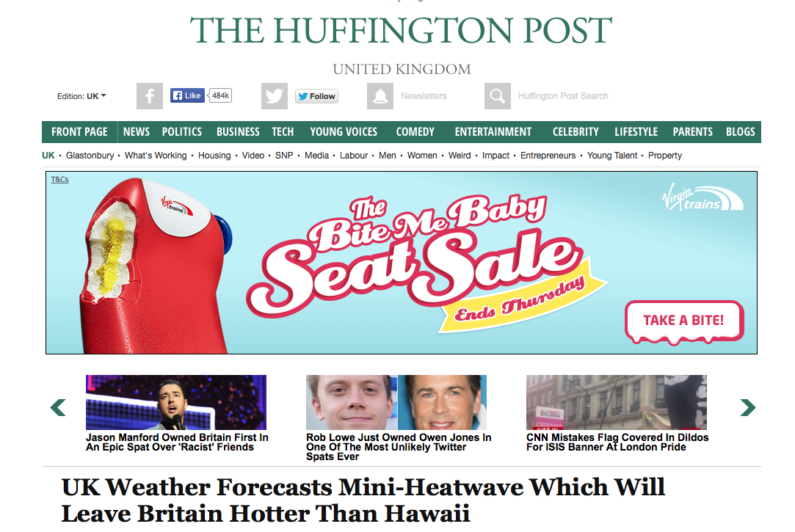This screenshot has height=532, width=795.
Task: Focus the Huffington Post Search field
Action: pos(563,95)
